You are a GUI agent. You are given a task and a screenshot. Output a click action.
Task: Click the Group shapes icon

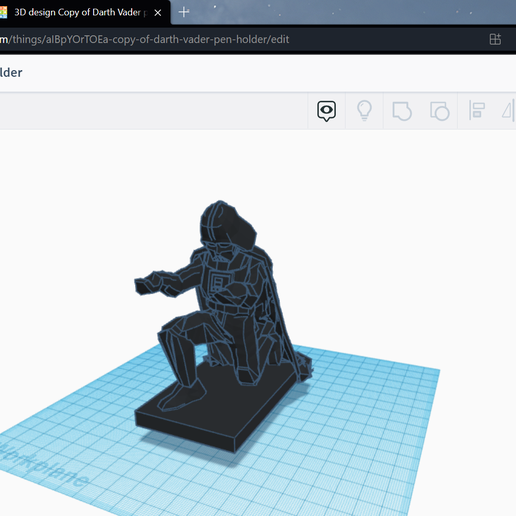402,111
